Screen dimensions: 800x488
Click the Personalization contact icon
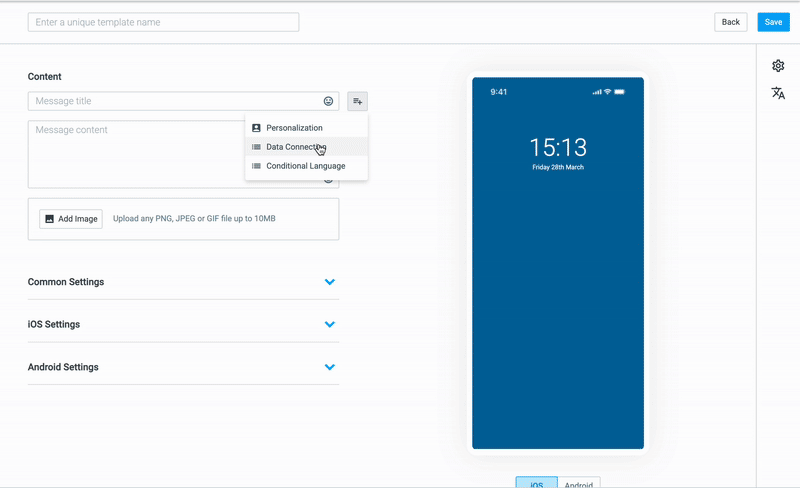coord(256,128)
